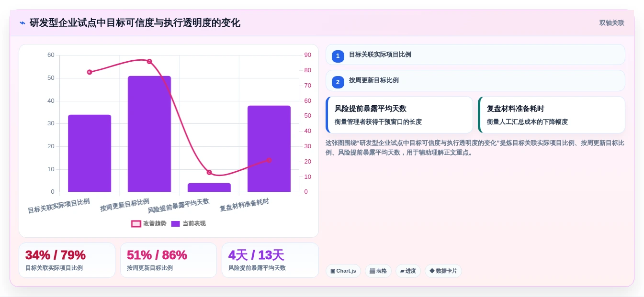The height and width of the screenshot is (297, 644).
Task: Click the trend line point on the last bar
Action: click(269, 160)
